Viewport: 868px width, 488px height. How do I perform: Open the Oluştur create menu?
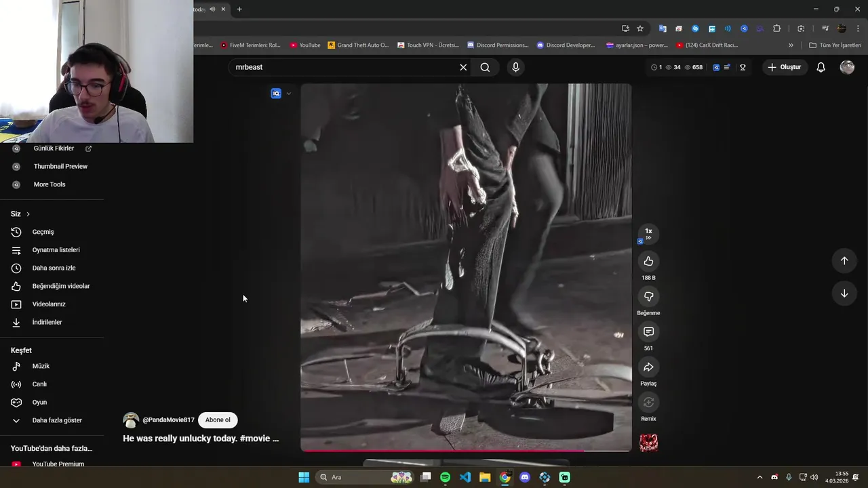tap(785, 67)
